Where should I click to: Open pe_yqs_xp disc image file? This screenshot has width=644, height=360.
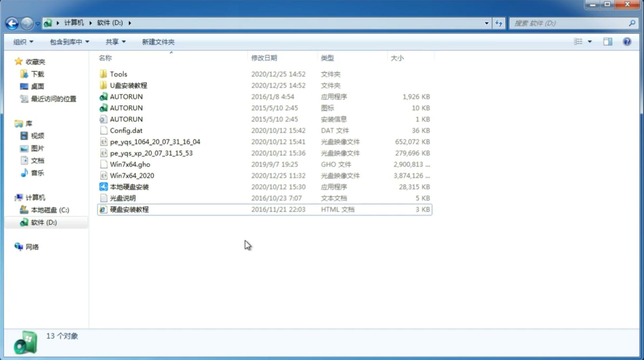(151, 153)
